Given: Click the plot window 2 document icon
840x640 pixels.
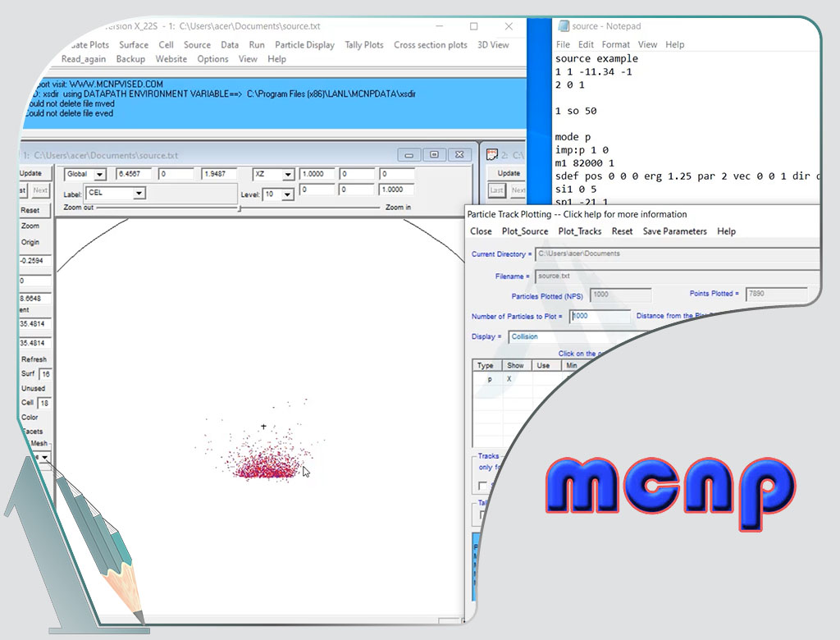Looking at the screenshot, I should pyautogui.click(x=492, y=154).
